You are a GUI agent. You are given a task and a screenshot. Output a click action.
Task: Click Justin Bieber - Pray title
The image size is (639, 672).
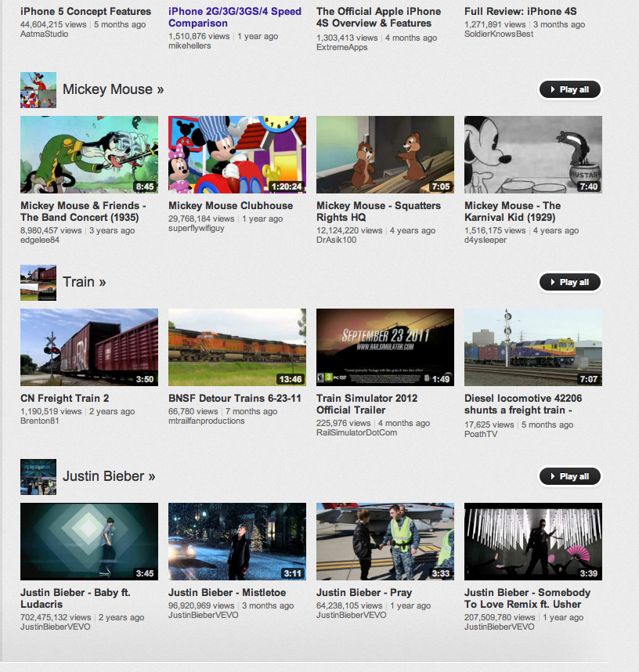(x=364, y=593)
